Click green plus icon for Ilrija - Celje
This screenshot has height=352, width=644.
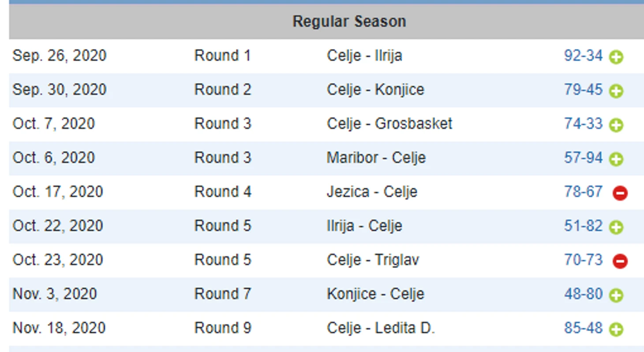tap(616, 227)
